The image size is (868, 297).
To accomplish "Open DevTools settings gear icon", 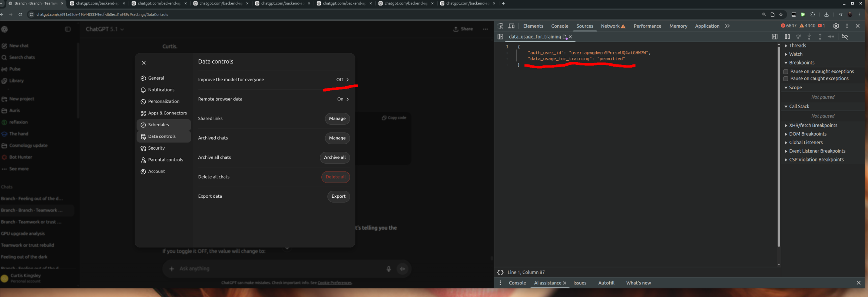I will 836,26.
